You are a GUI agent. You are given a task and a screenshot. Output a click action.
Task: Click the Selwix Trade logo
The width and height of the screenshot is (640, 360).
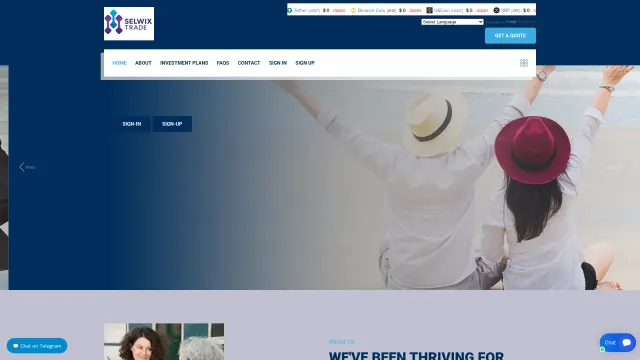point(129,24)
